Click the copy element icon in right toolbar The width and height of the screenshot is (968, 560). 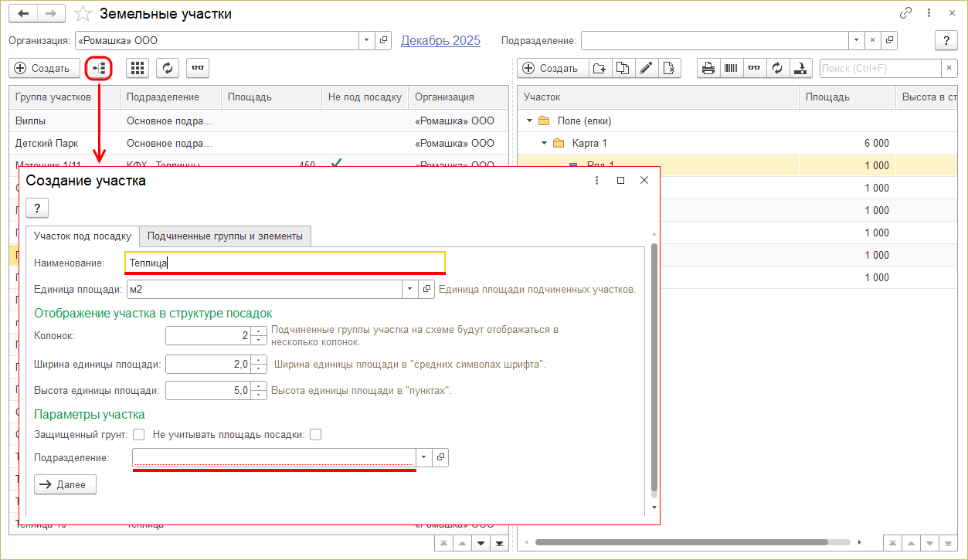coord(623,68)
